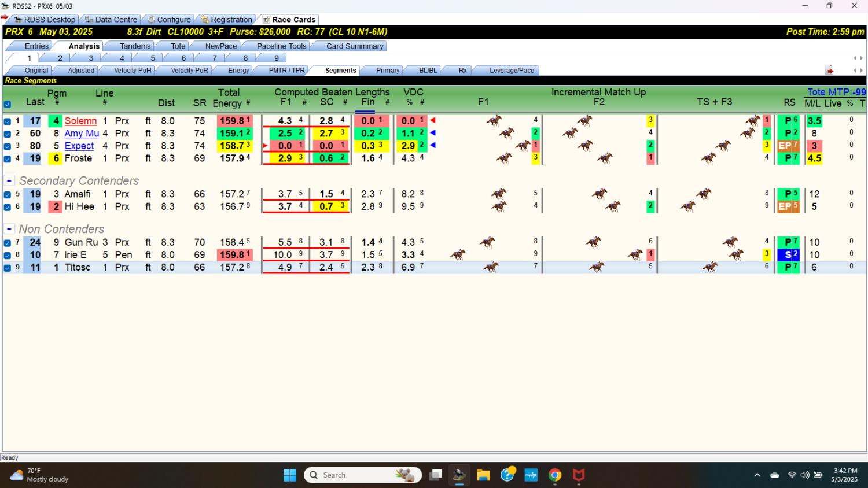
Task: Open Windows Start menu
Action: tap(290, 475)
